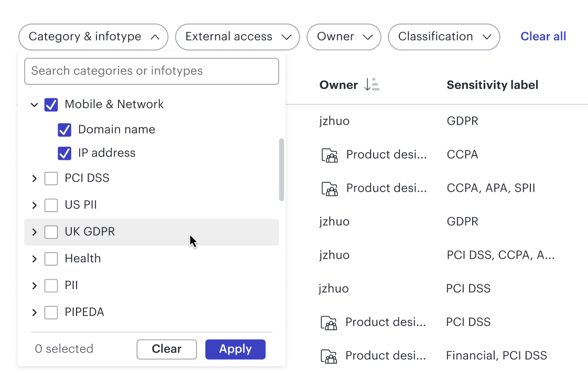Click the Domain name infotype label
This screenshot has height=373, width=588.
pos(117,129)
